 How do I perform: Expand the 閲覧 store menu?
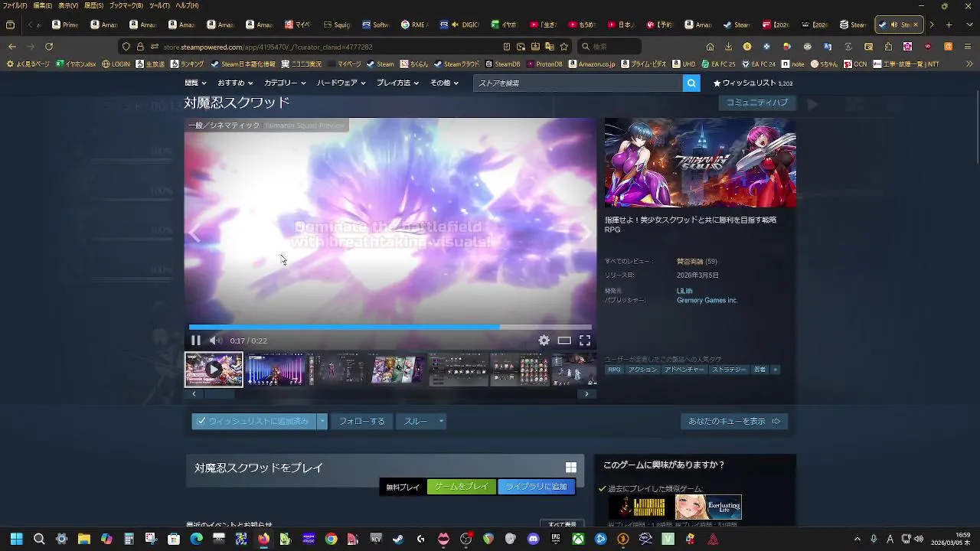click(194, 83)
